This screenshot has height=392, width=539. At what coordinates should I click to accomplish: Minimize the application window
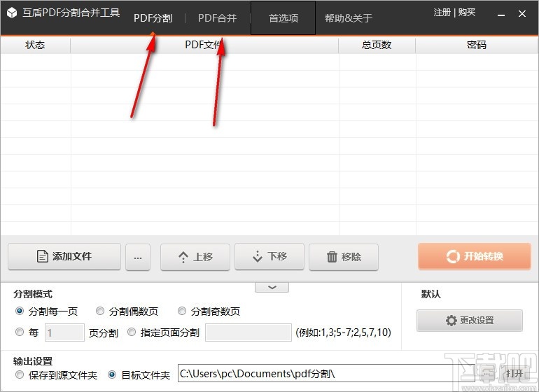[501, 15]
